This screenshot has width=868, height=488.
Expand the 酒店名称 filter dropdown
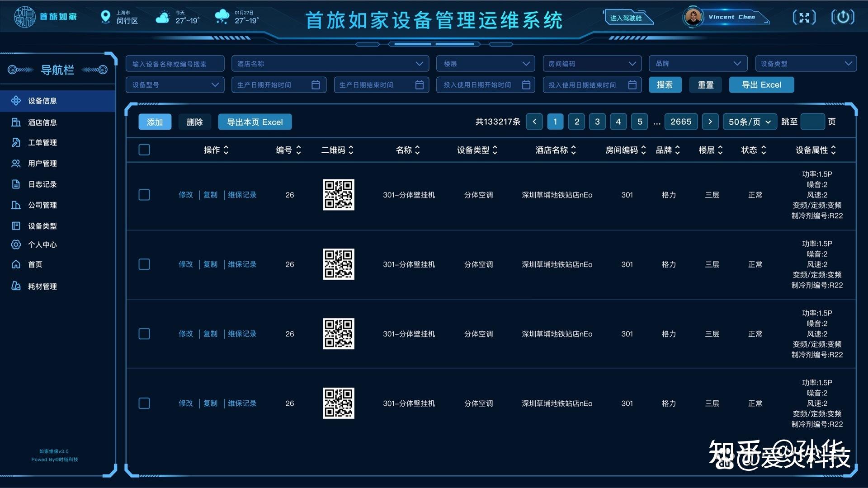click(330, 64)
